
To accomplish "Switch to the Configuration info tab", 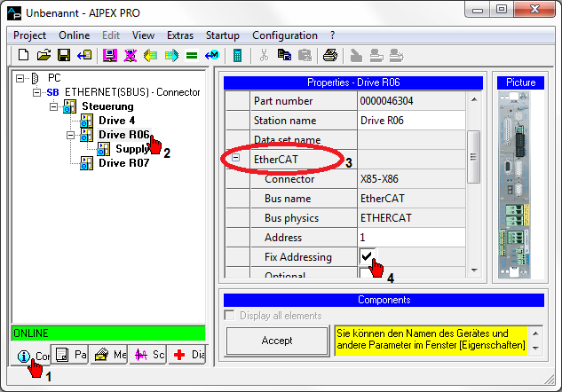I will 31,355.
